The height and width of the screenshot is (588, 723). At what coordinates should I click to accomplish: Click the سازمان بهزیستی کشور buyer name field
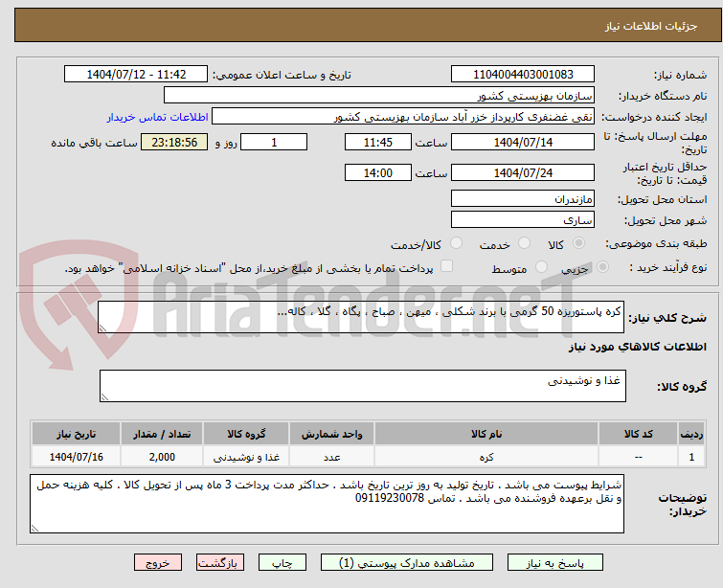coord(379,96)
